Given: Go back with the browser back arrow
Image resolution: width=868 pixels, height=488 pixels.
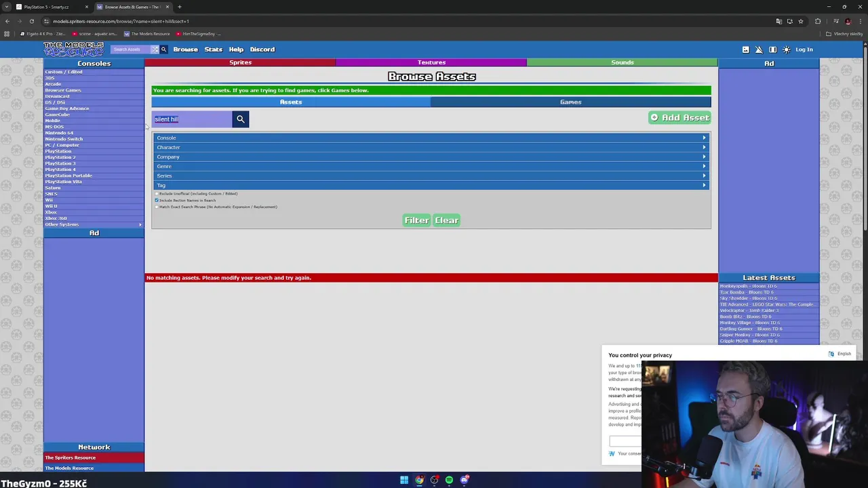Looking at the screenshot, I should tap(7, 21).
